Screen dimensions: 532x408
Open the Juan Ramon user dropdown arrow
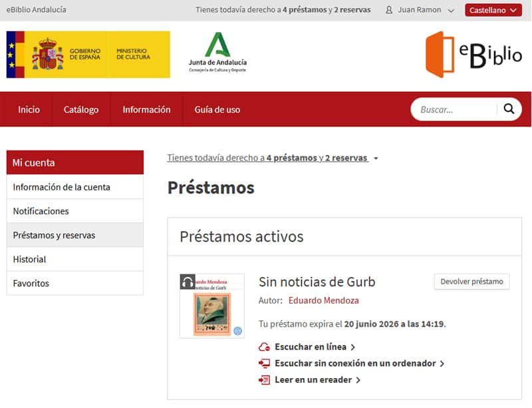(x=451, y=11)
